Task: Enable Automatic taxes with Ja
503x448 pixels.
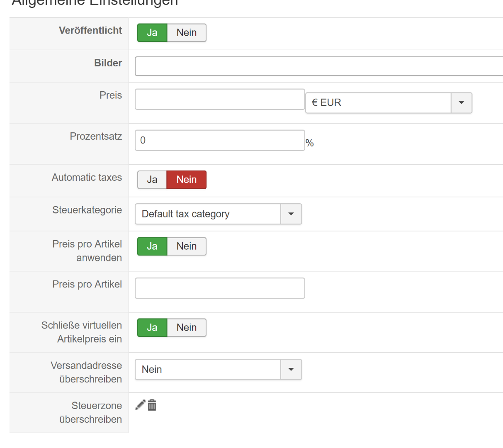Action: [x=152, y=180]
